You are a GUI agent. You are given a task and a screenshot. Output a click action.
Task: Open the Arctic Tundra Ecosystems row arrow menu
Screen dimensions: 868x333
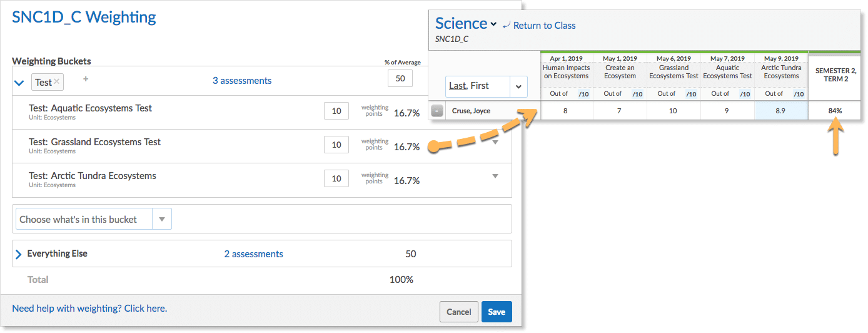[x=495, y=177]
